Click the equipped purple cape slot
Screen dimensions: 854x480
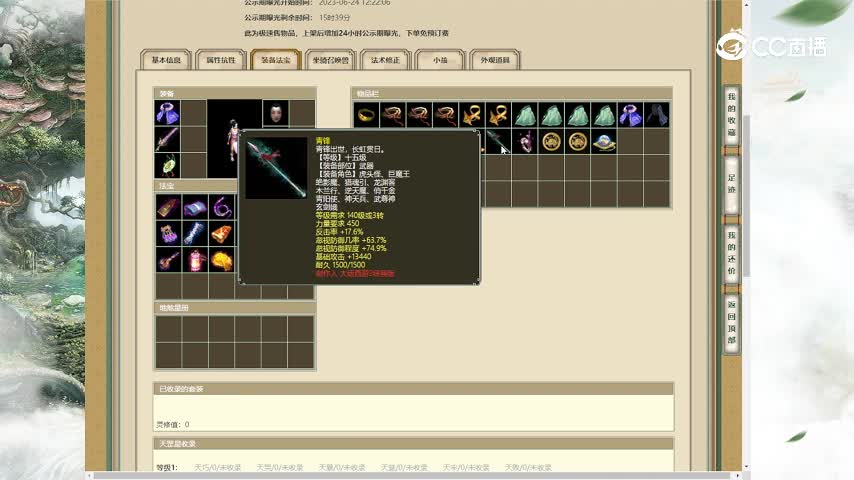[167, 113]
